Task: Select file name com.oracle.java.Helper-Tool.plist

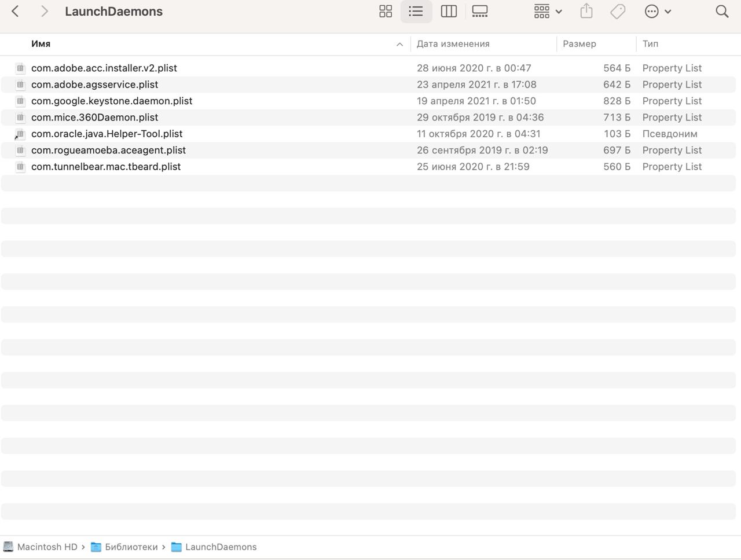Action: (x=107, y=134)
